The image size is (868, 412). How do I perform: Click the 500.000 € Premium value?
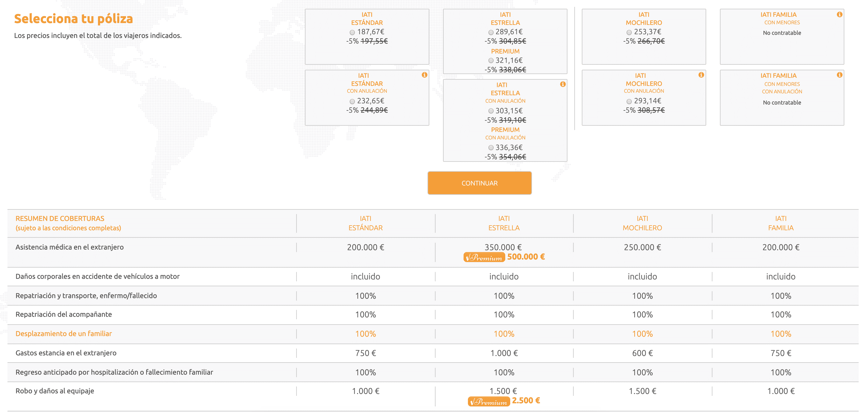pyautogui.click(x=526, y=257)
